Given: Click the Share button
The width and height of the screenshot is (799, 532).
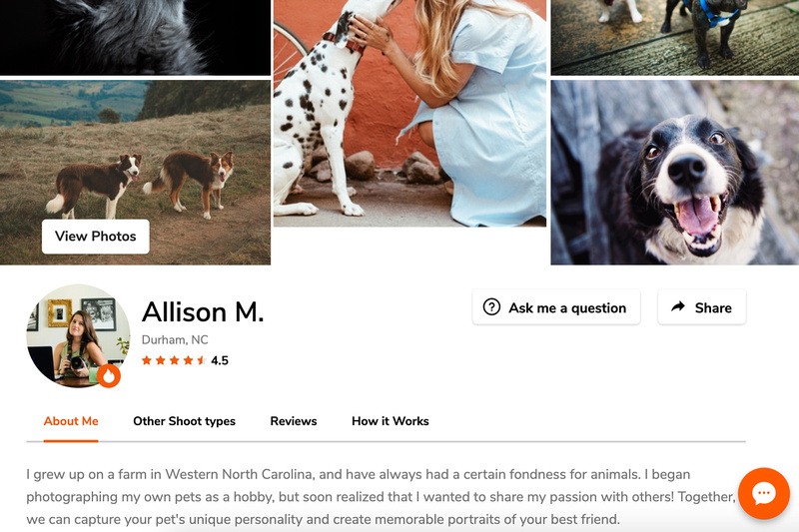Looking at the screenshot, I should (702, 307).
